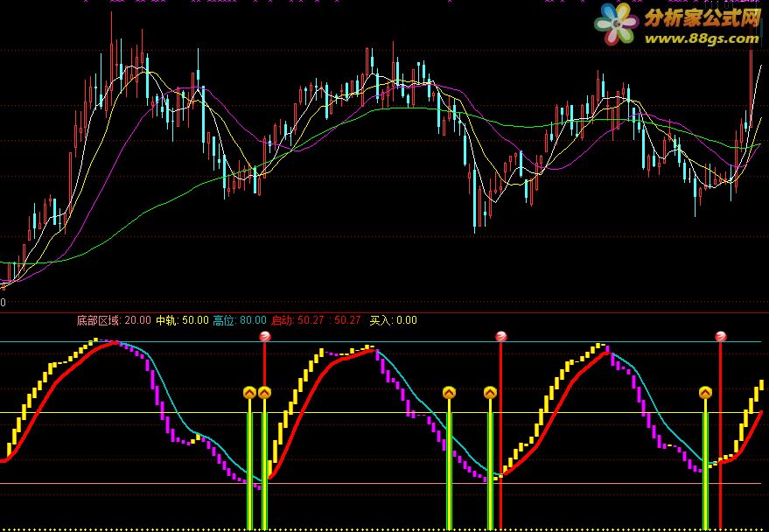
Task: Click the third yellow up-arrow buy marker
Action: (449, 393)
